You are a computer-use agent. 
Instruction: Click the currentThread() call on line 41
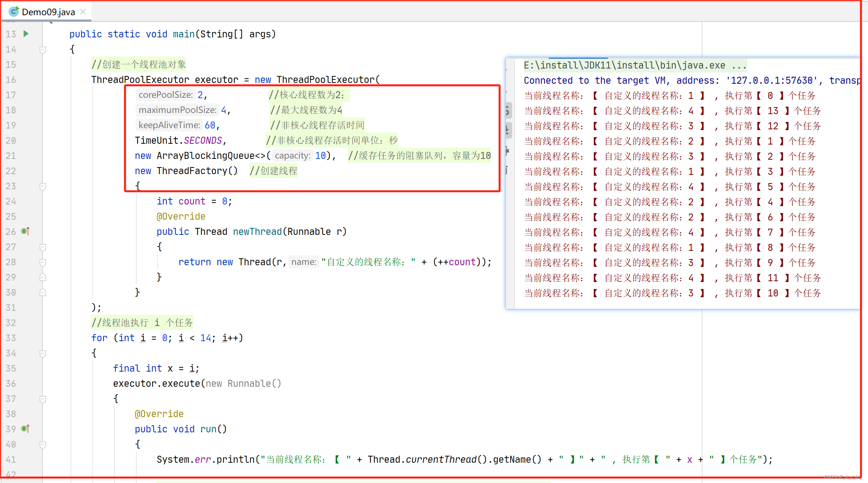click(x=446, y=459)
